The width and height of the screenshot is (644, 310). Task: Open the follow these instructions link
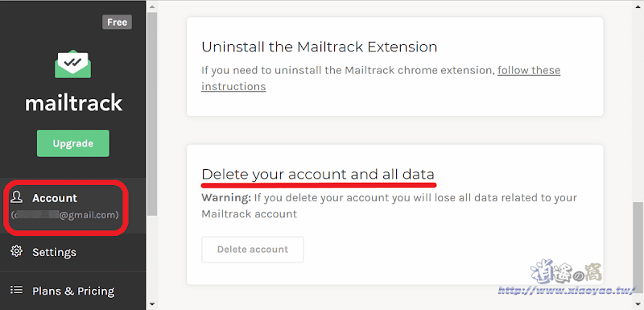point(381,78)
